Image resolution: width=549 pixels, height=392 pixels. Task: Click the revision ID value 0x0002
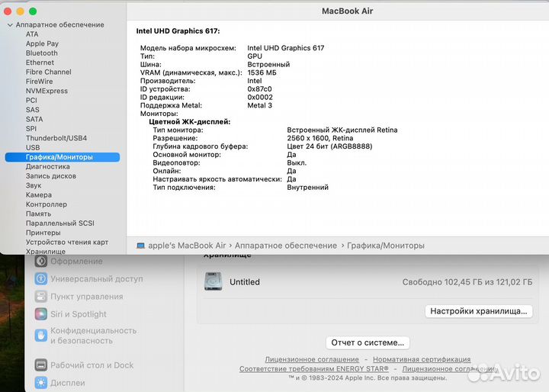[260, 98]
